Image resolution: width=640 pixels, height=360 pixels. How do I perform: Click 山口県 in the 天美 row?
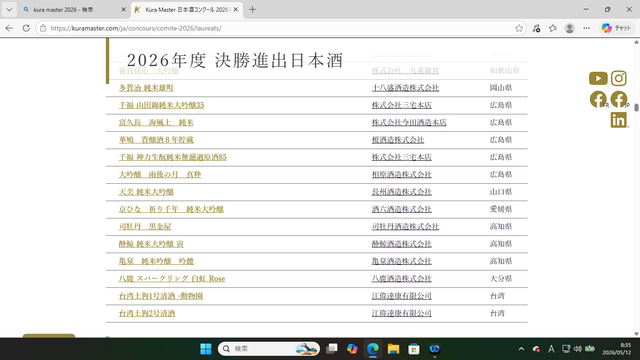pos(501,192)
